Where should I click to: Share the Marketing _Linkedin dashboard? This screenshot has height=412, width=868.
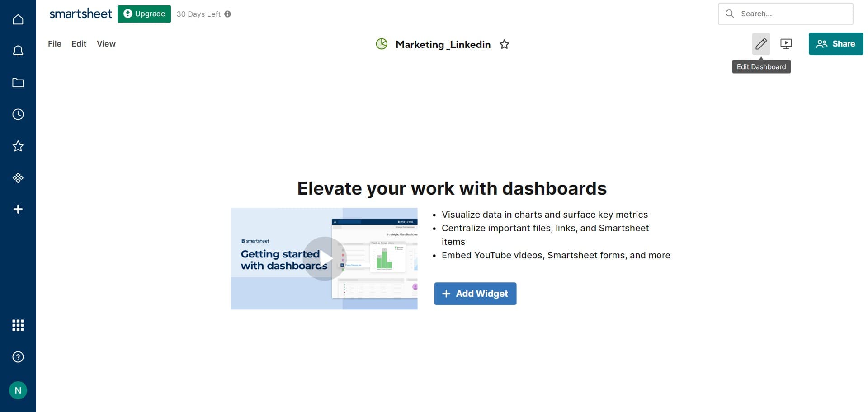tap(835, 43)
